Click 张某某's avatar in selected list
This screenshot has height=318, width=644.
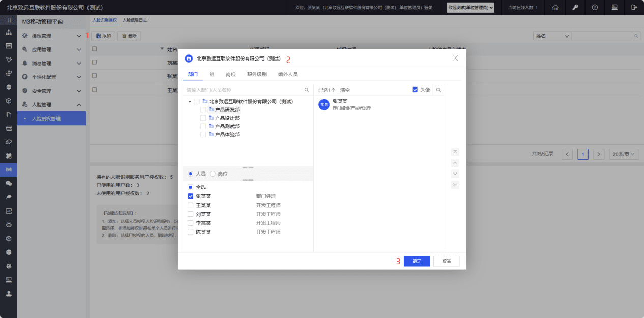click(x=324, y=104)
